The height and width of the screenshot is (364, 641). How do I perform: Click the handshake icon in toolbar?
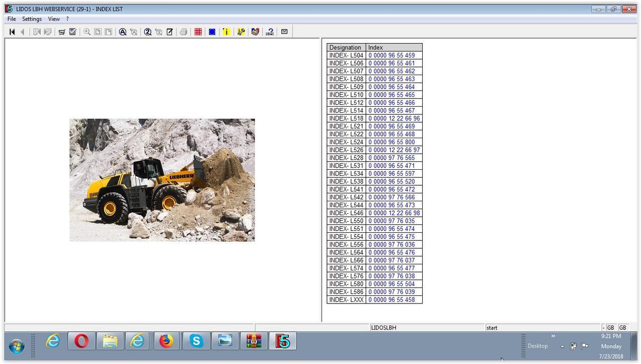[255, 32]
